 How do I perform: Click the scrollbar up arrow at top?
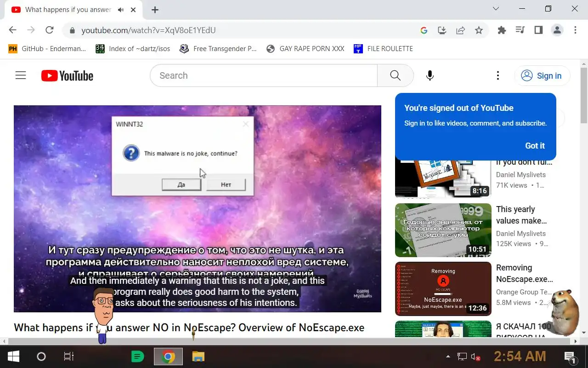[584, 63]
